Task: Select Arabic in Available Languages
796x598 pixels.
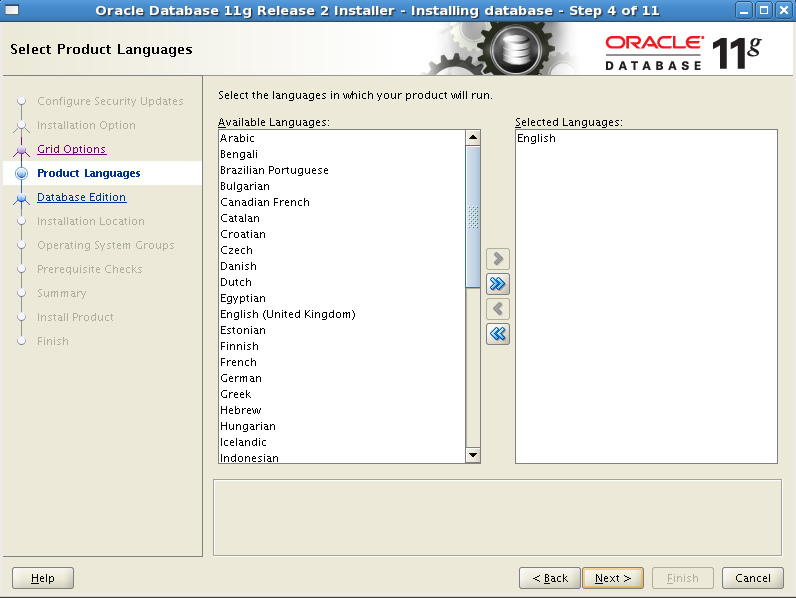Action: coord(342,138)
